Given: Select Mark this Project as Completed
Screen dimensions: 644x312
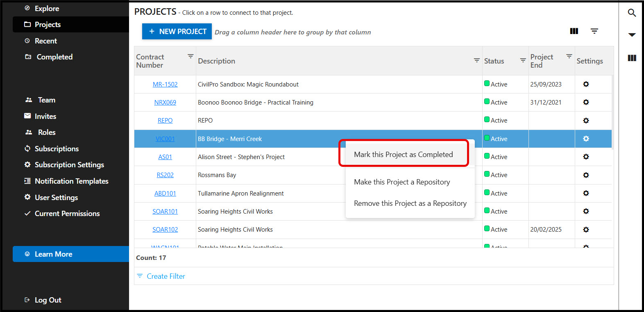Looking at the screenshot, I should click(403, 155).
